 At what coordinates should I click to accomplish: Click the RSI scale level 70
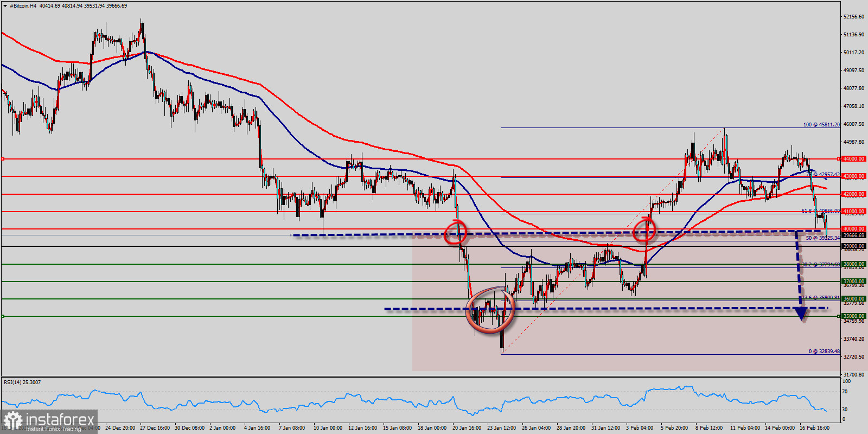click(845, 392)
